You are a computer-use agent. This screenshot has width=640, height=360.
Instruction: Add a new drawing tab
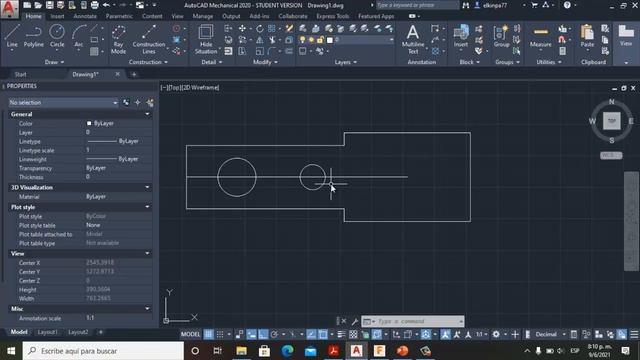134,74
